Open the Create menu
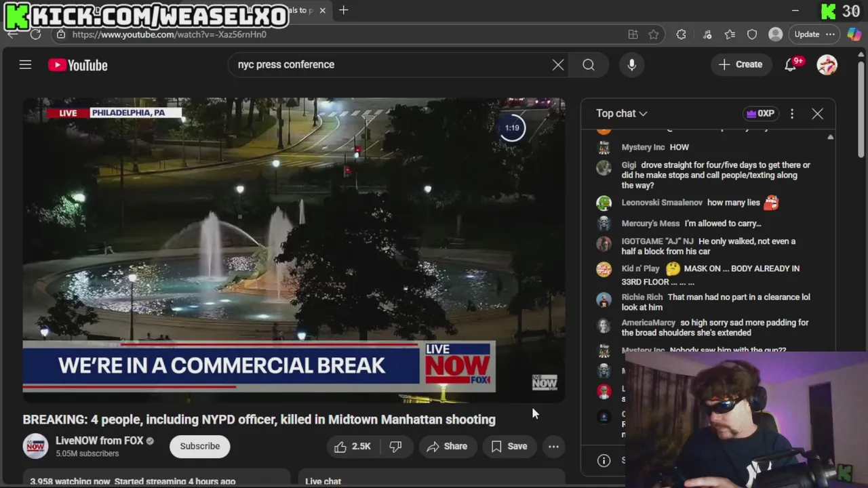The height and width of the screenshot is (488, 868). tap(741, 64)
